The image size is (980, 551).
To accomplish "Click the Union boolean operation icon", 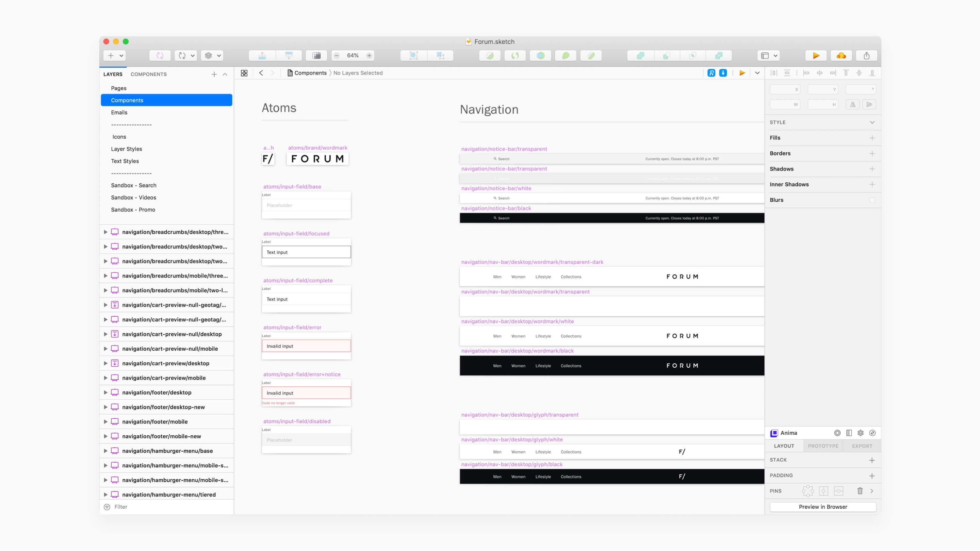I will [641, 55].
